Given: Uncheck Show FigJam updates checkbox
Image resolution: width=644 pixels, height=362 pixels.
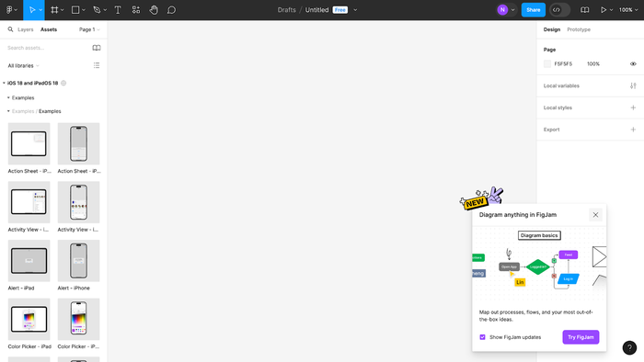Looking at the screenshot, I should tap(483, 337).
